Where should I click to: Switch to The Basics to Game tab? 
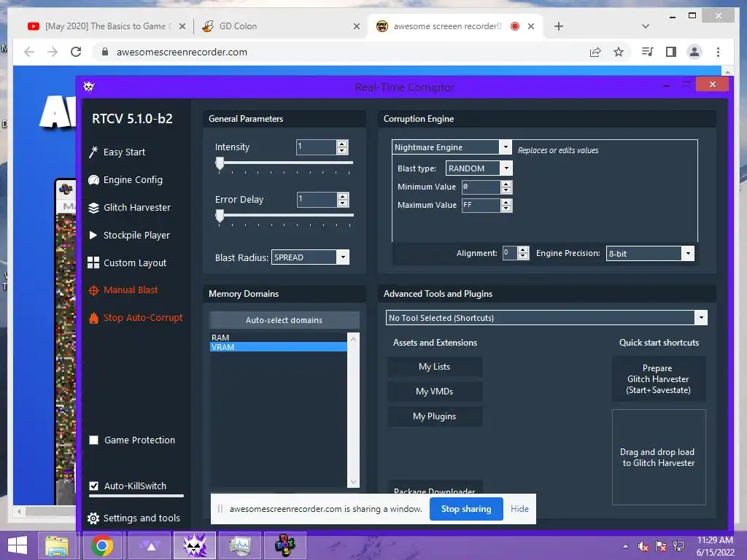point(105,26)
